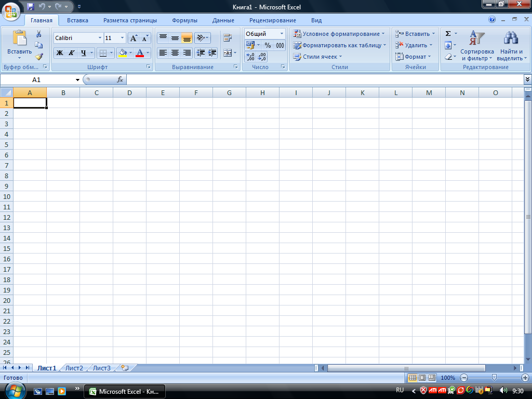Expand Стили ячеек gallery
The image size is (532, 399).
[x=317, y=57]
